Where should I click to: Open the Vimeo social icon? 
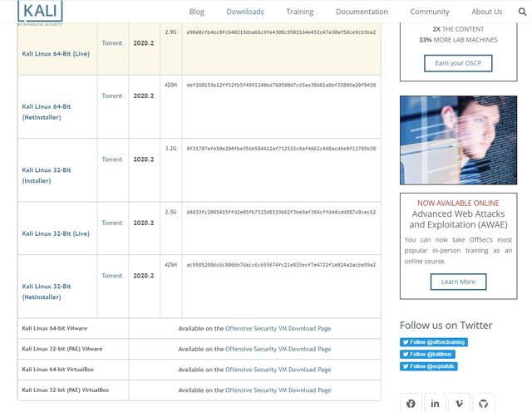click(459, 403)
